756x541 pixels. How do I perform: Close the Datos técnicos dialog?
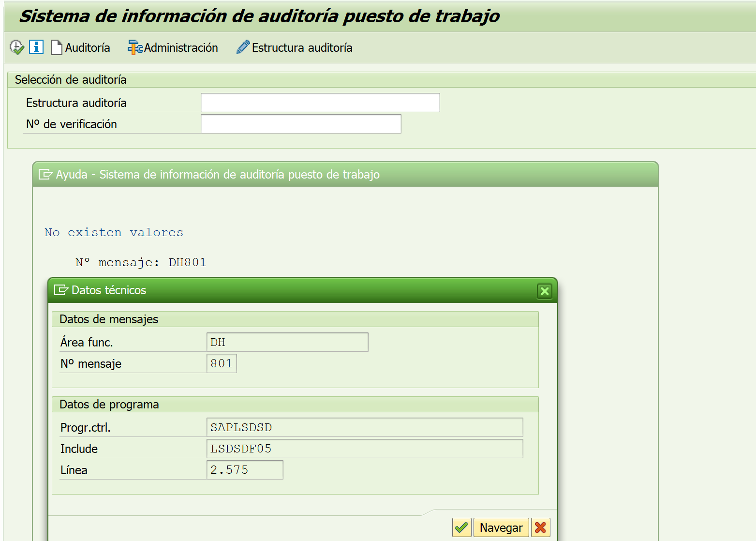pyautogui.click(x=545, y=291)
